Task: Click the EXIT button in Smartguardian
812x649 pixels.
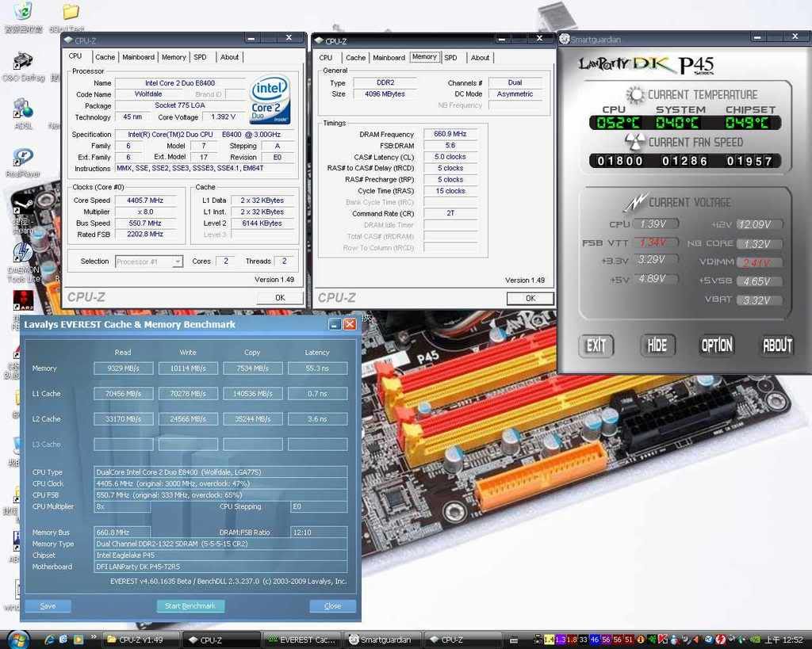Action: [596, 345]
